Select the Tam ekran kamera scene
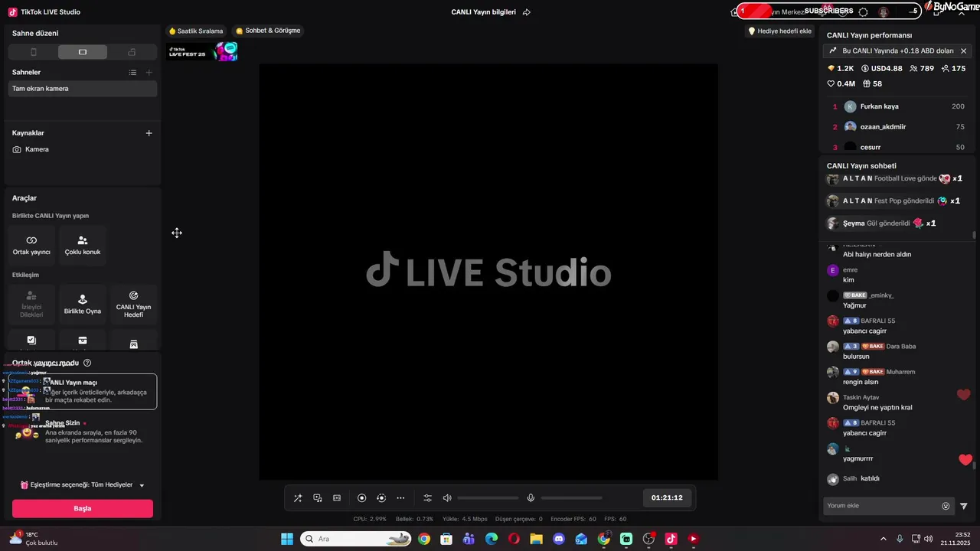The height and width of the screenshot is (551, 980). pos(83,89)
